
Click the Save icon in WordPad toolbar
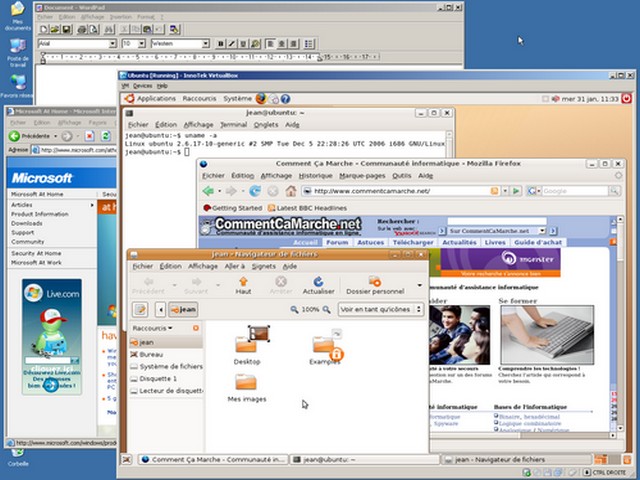[67, 29]
